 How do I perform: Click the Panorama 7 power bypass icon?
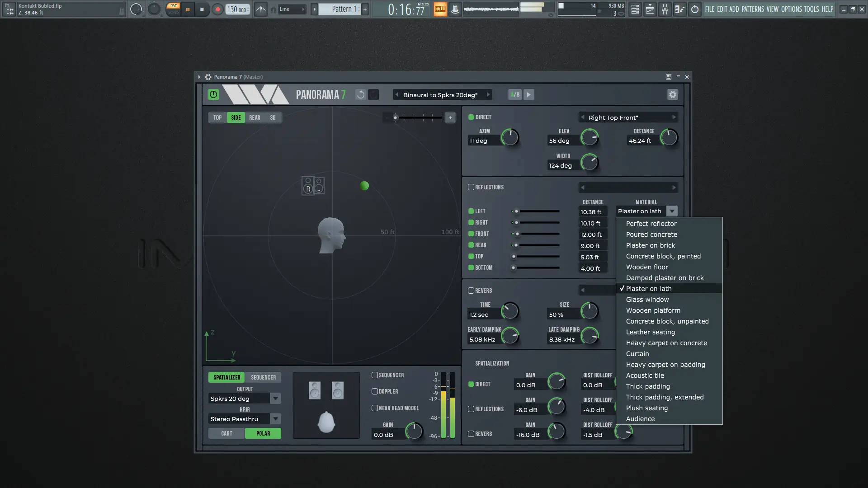point(213,94)
